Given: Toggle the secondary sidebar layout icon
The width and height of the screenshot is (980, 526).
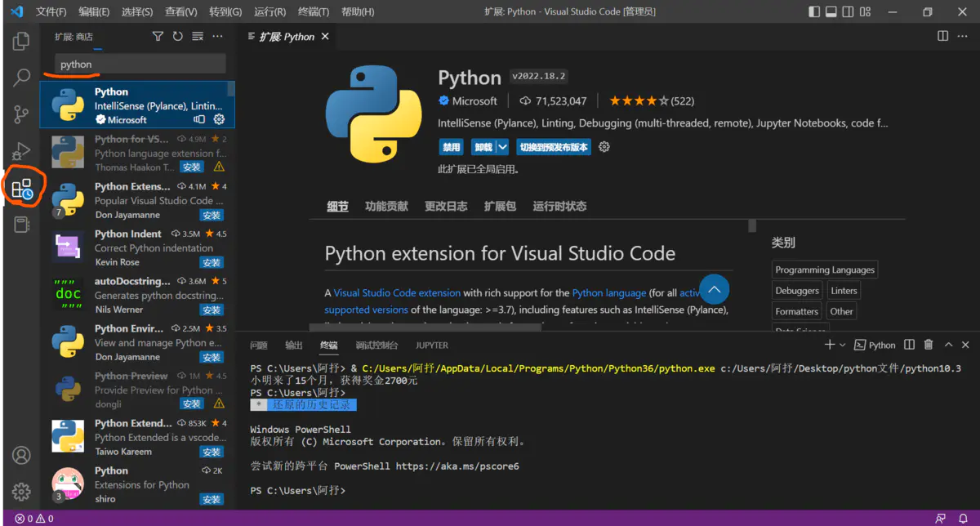Looking at the screenshot, I should [x=849, y=12].
